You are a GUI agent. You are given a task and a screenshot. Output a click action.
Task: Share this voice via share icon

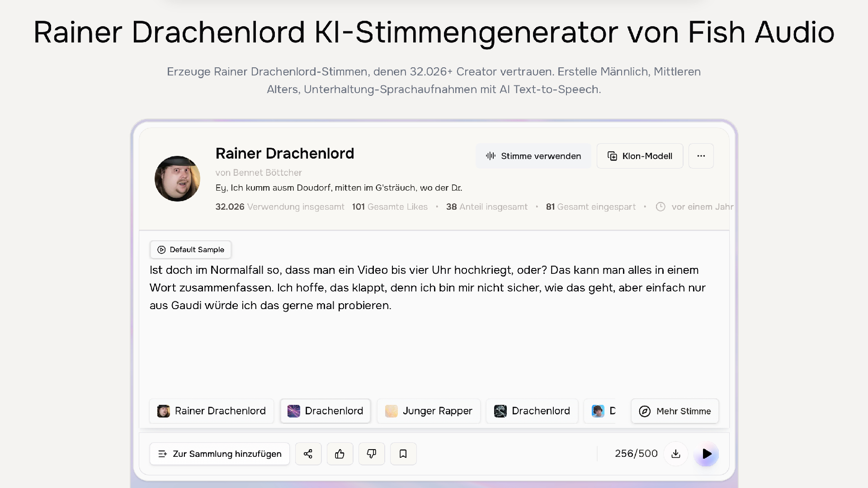[308, 454]
